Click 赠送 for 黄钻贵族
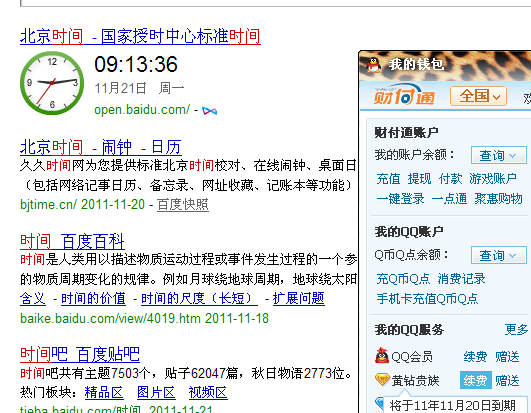 (507, 381)
